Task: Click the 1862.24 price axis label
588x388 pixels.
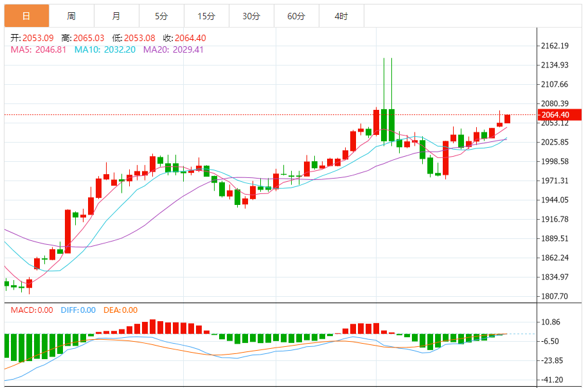Action: pyautogui.click(x=555, y=258)
